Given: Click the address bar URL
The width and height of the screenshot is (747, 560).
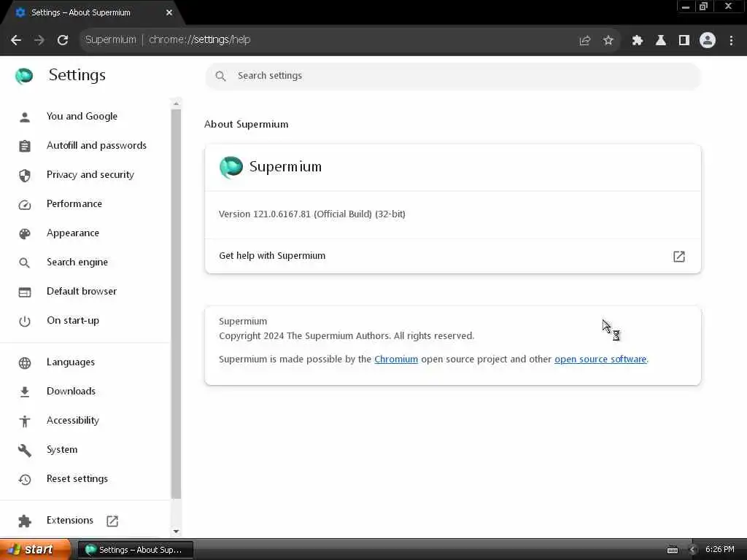Looking at the screenshot, I should 199,39.
